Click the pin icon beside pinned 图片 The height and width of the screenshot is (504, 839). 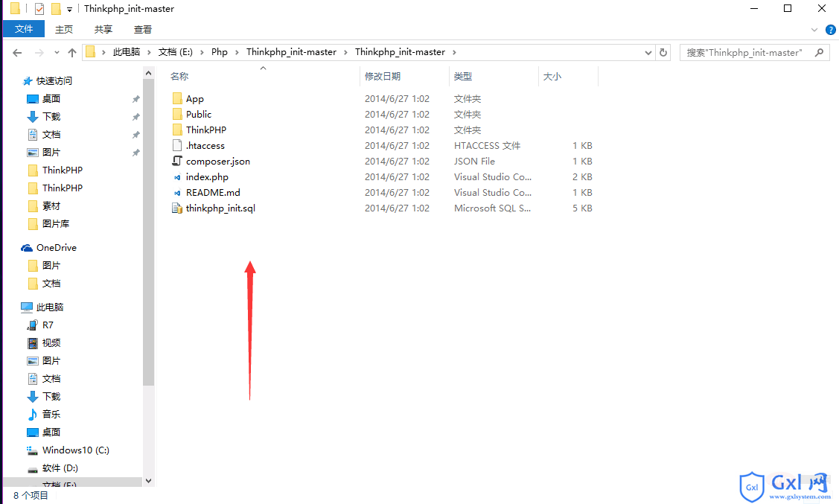pos(136,153)
